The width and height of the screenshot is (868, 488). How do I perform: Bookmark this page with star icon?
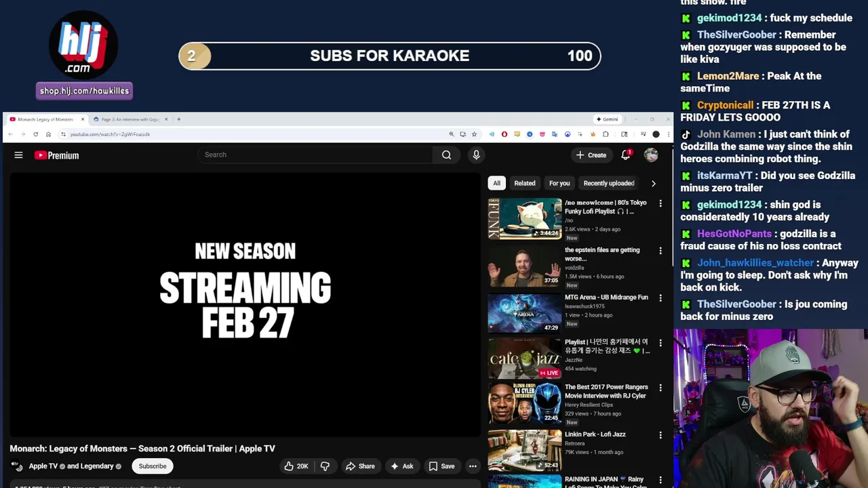[x=474, y=134]
